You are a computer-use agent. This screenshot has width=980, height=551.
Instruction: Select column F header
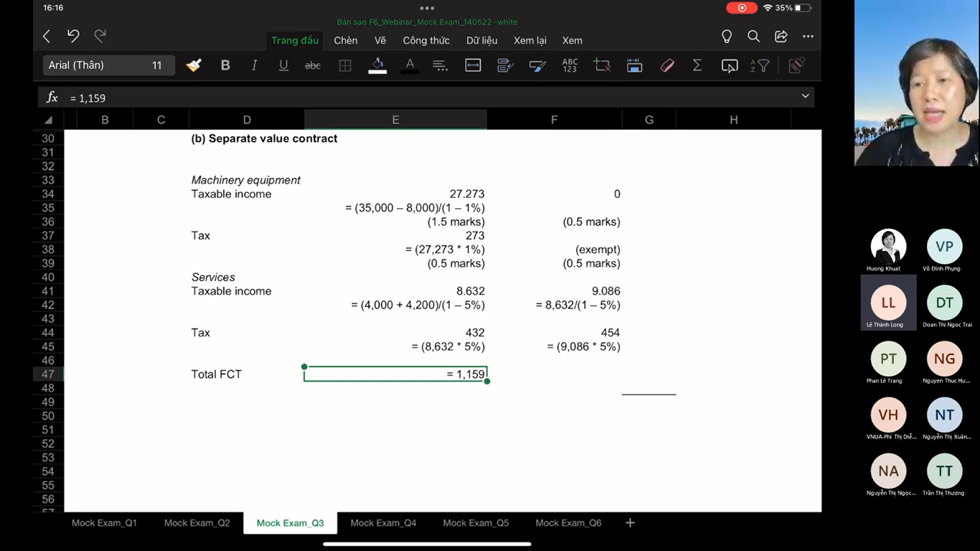point(554,120)
